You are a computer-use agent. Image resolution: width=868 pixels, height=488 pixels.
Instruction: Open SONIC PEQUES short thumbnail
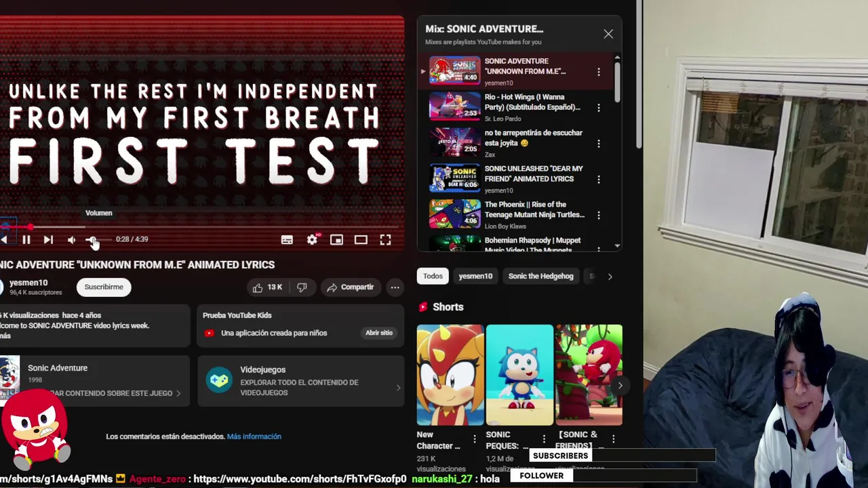coord(519,375)
